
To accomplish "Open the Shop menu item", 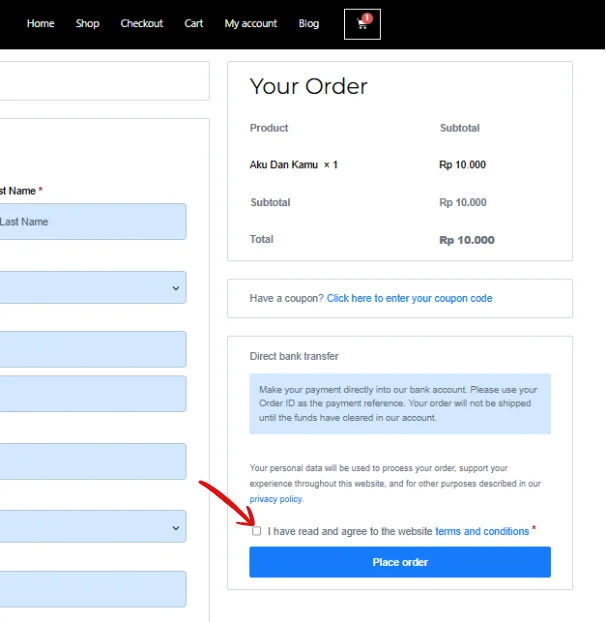I will click(88, 23).
